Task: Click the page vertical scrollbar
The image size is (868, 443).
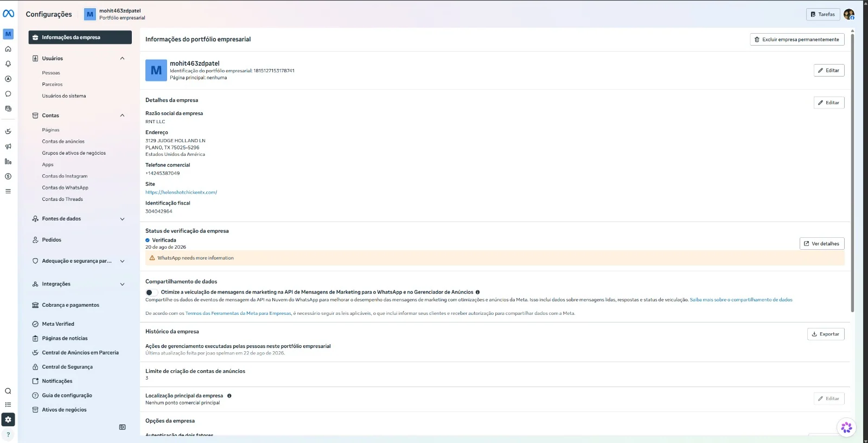Action: (852, 173)
